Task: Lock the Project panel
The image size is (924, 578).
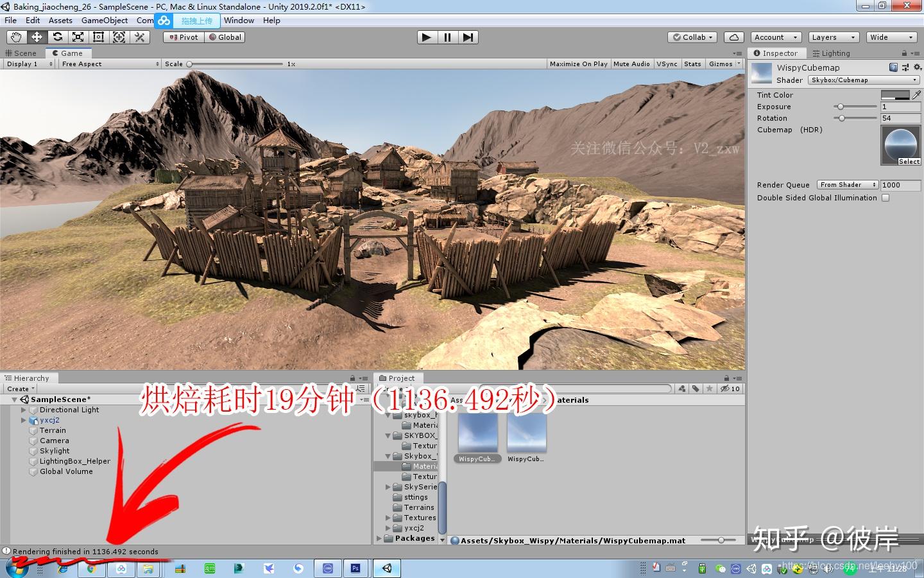Action: tap(726, 378)
